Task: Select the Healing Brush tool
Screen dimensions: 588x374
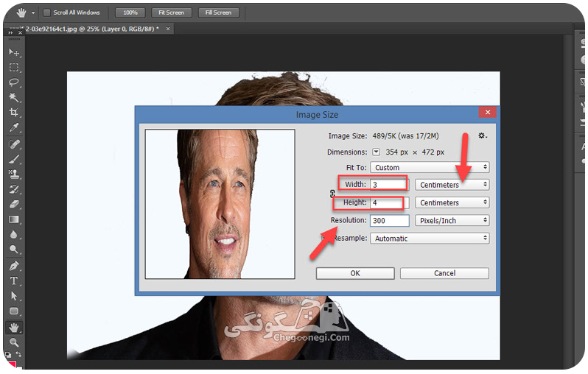Action: click(x=14, y=144)
